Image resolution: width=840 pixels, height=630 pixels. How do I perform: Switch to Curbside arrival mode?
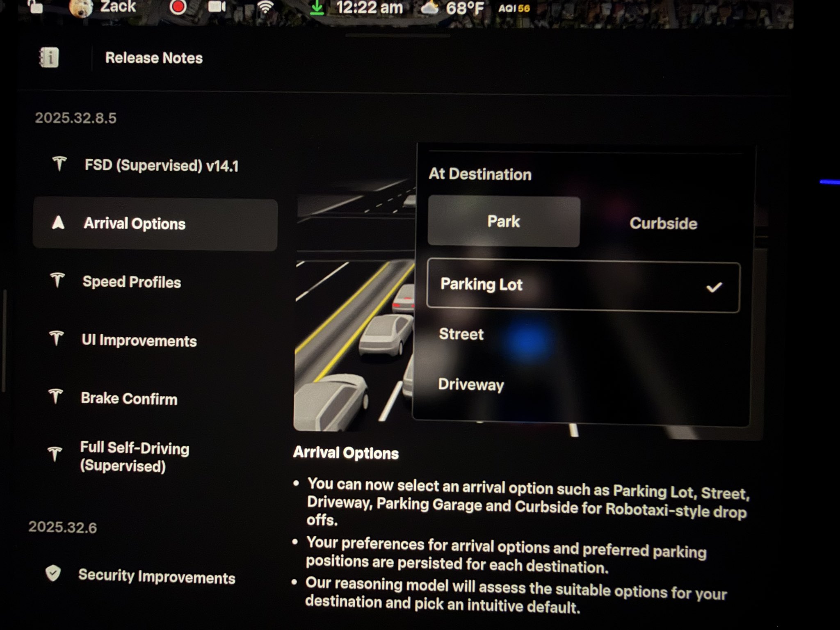coord(663,224)
